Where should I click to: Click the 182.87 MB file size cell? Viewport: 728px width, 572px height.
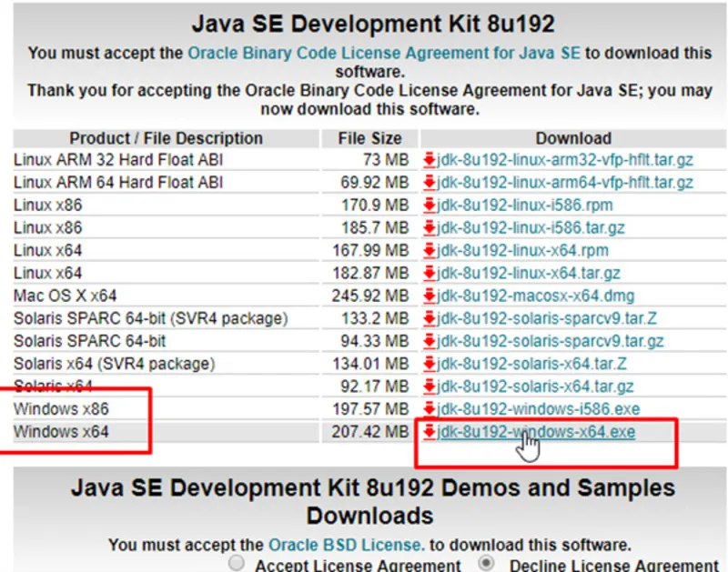coord(370,273)
